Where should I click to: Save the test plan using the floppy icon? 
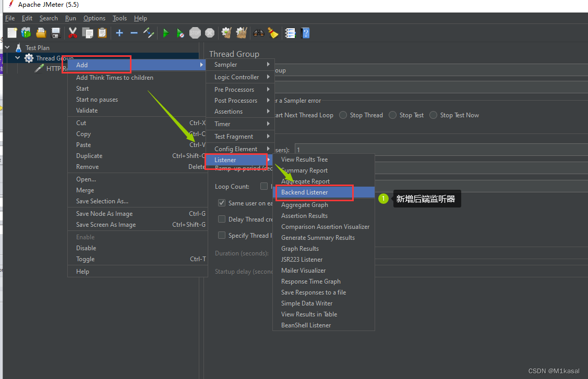click(56, 33)
